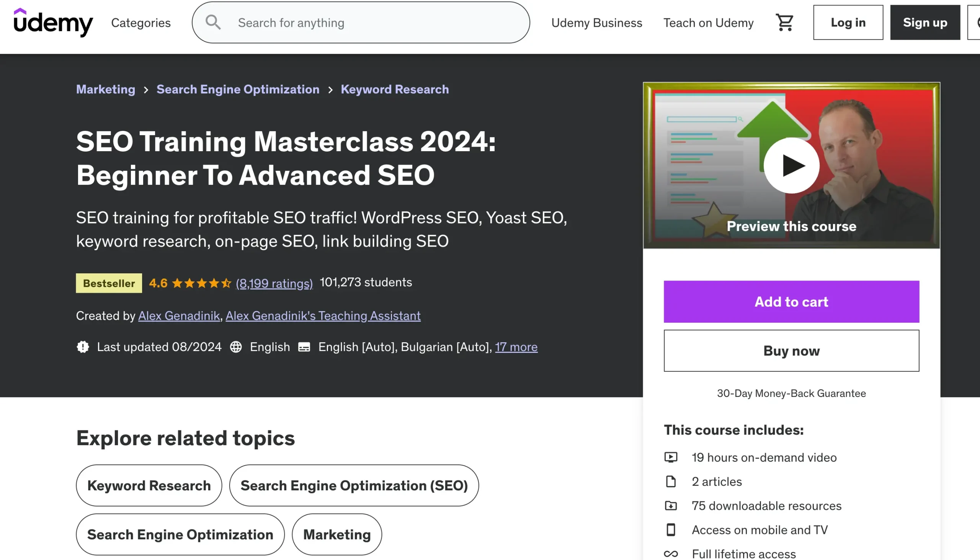Click the star rating icons
980x560 pixels.
[x=201, y=284]
